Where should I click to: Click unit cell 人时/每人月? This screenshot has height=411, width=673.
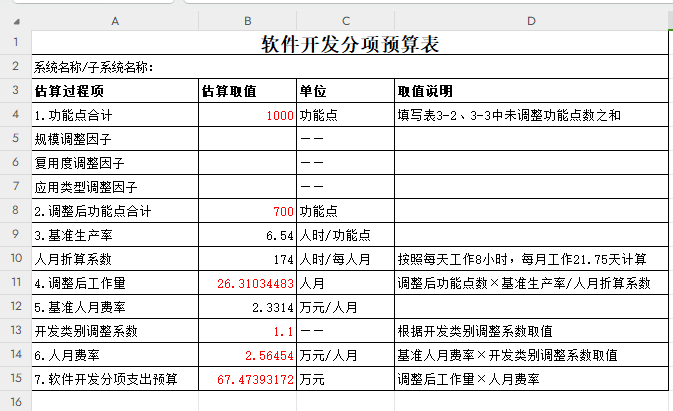346,259
